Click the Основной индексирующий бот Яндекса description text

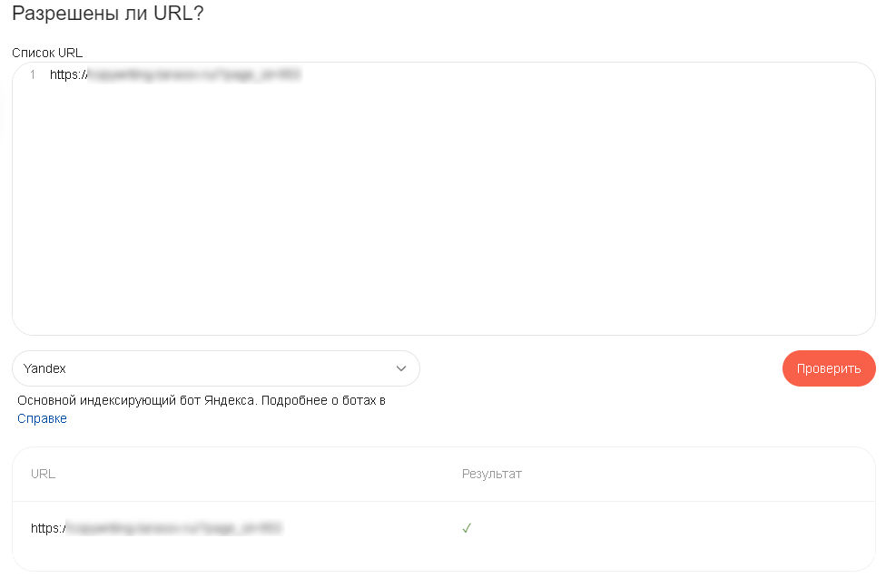(137, 400)
